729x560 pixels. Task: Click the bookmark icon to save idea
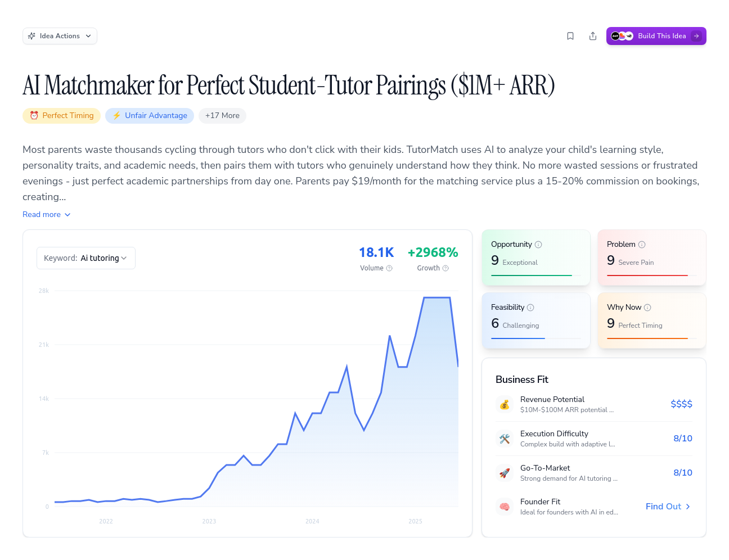pos(570,36)
